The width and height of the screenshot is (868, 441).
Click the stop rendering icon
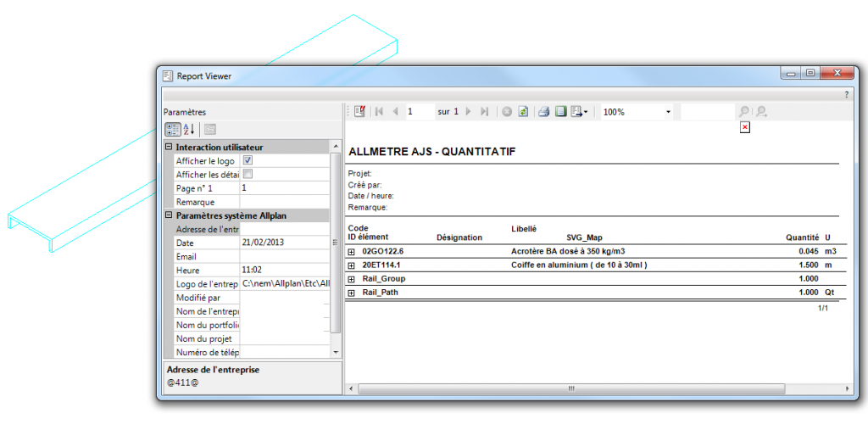pos(507,111)
